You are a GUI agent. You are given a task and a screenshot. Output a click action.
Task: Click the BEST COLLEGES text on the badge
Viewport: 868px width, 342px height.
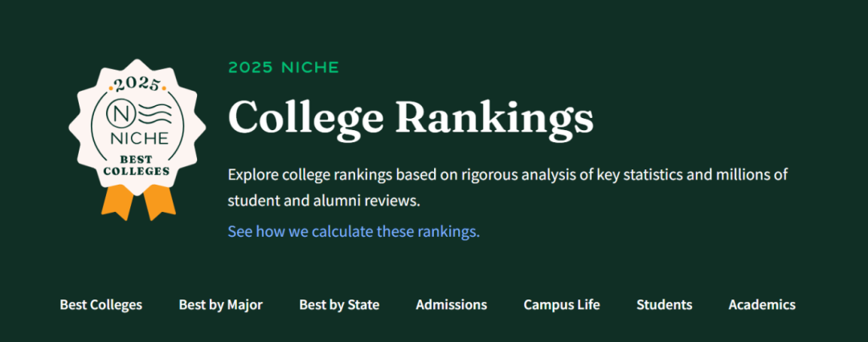pos(136,165)
